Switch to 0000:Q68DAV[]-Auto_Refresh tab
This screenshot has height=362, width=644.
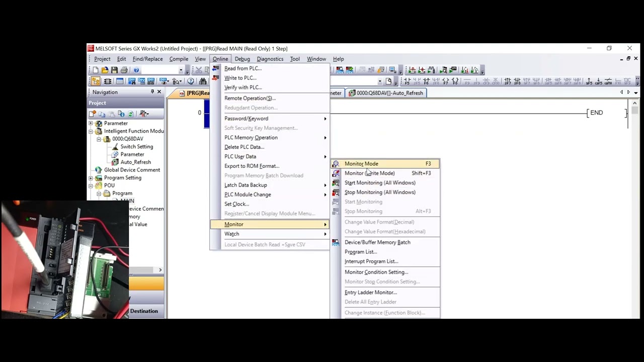(x=386, y=93)
